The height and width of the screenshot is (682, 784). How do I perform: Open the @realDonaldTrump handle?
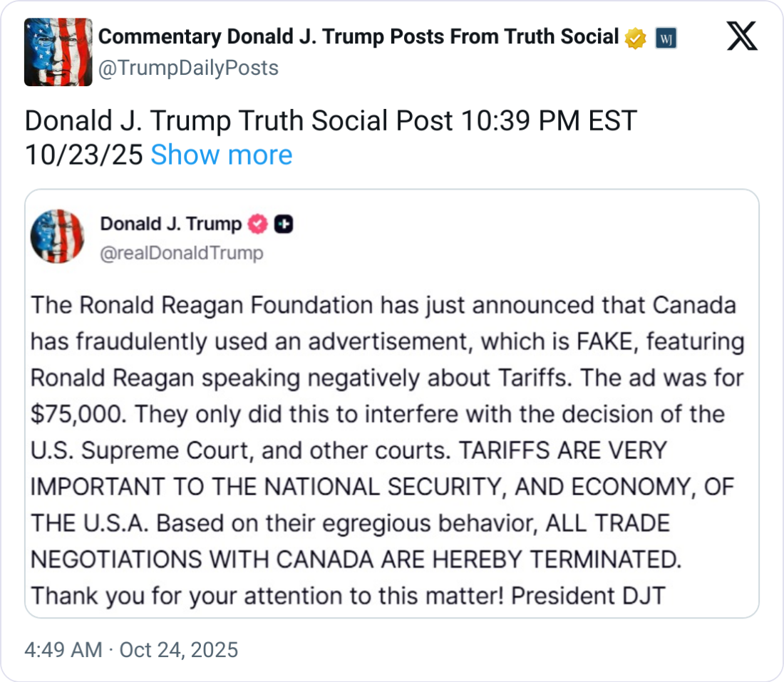point(182,253)
